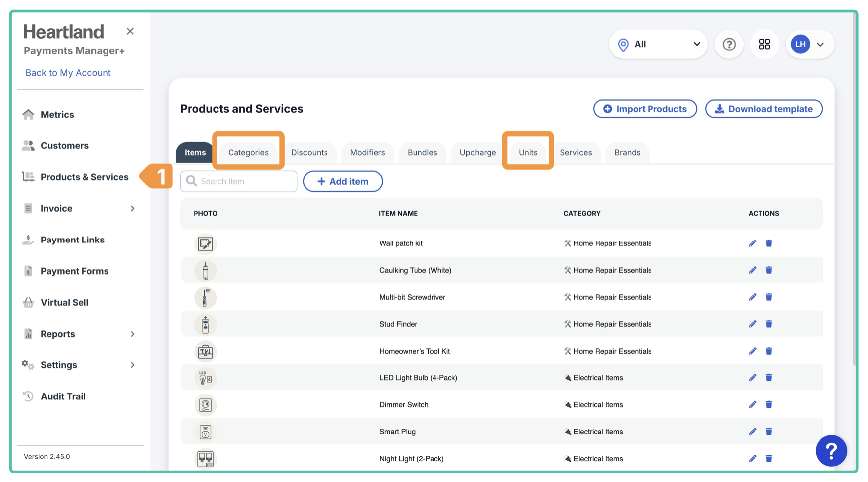Expand the Invoice submenu chevron
The height and width of the screenshot is (482, 868).
pyautogui.click(x=133, y=209)
